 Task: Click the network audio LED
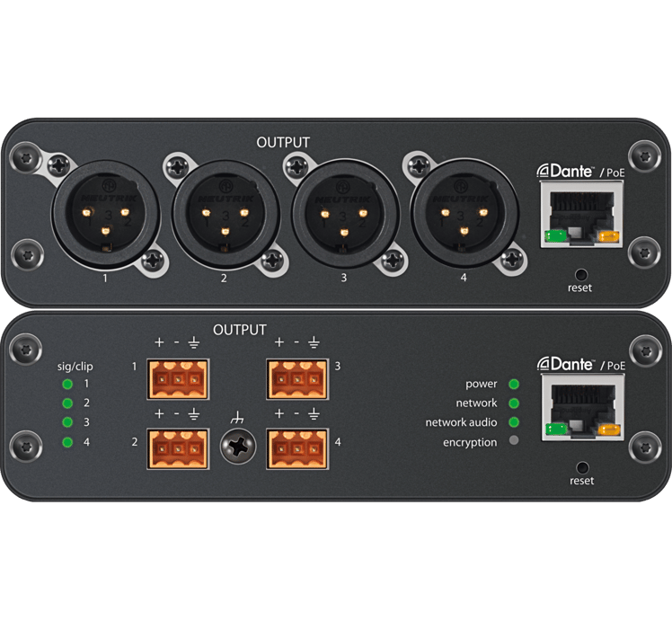click(x=514, y=422)
